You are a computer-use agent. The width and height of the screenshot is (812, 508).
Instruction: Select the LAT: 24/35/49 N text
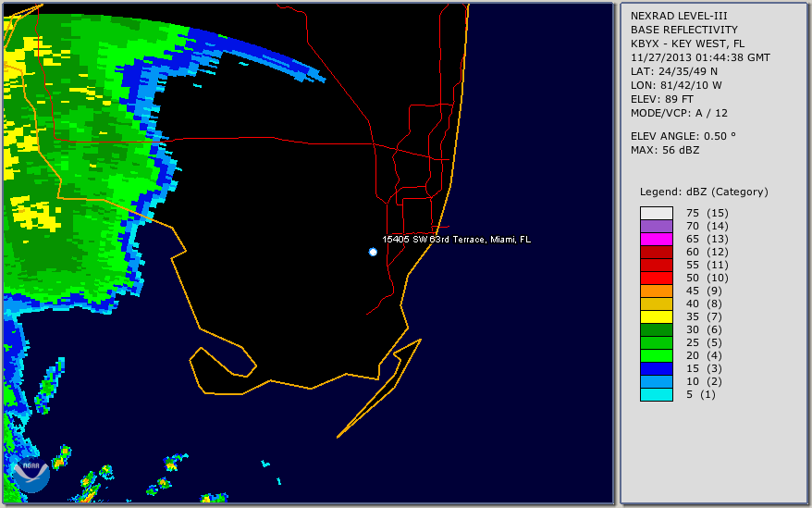click(x=673, y=71)
